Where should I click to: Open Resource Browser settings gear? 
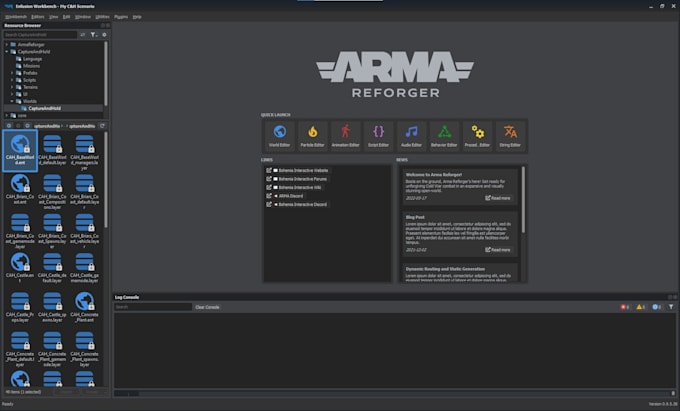click(104, 35)
